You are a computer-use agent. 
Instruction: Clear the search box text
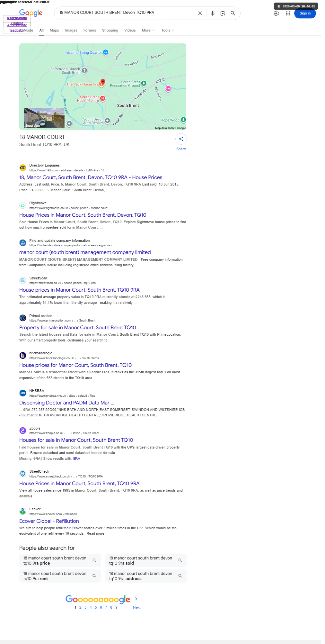tap(200, 14)
